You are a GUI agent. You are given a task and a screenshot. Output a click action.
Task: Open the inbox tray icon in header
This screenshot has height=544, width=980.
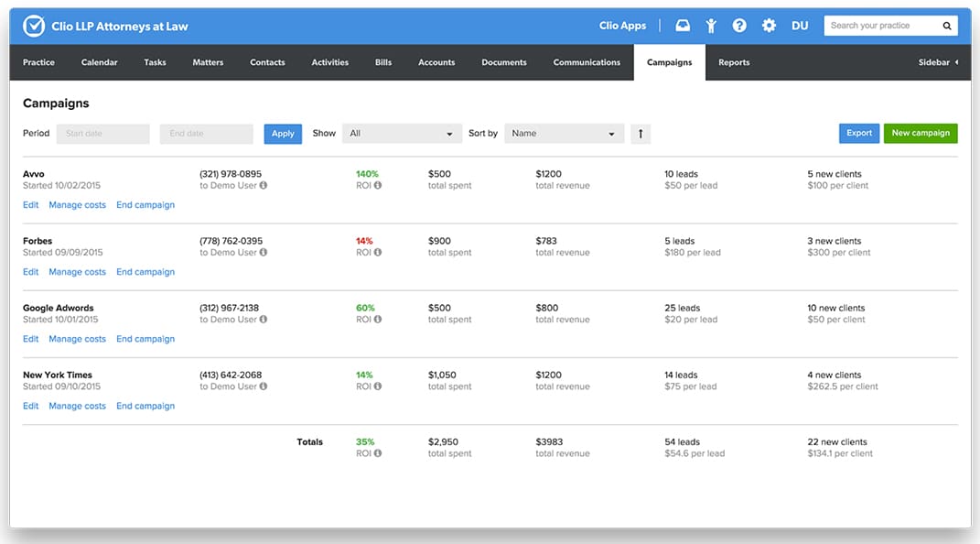(x=683, y=26)
